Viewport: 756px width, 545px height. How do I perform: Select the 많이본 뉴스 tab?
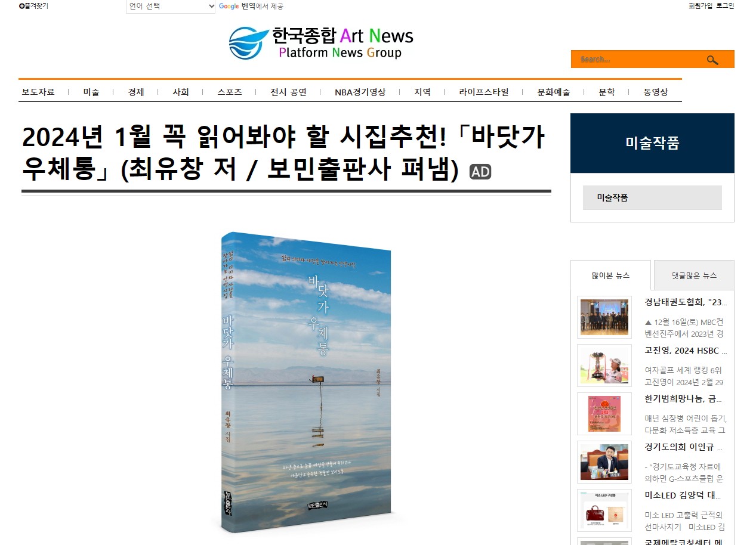610,275
